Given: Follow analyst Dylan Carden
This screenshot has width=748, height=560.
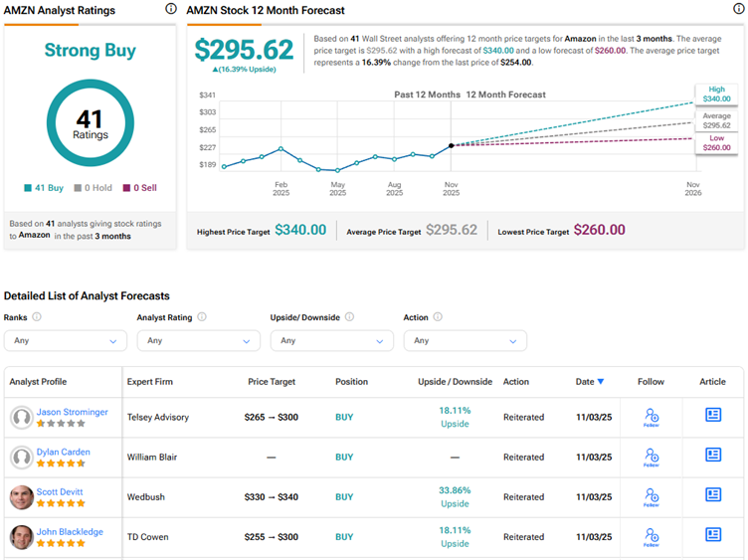Looking at the screenshot, I should click(651, 457).
